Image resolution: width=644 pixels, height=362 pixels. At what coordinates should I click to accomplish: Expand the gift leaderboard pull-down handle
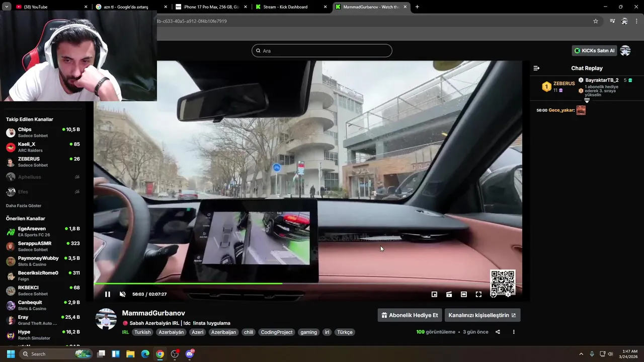587,101
